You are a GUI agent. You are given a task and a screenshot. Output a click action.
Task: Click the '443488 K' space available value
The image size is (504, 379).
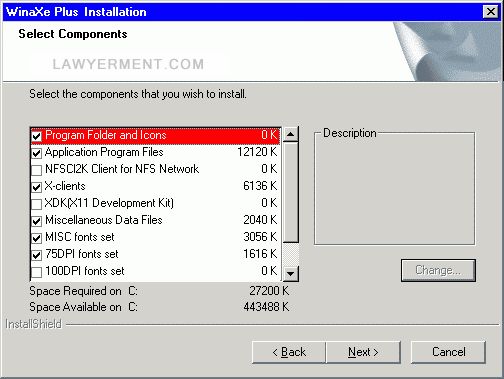tap(266, 307)
